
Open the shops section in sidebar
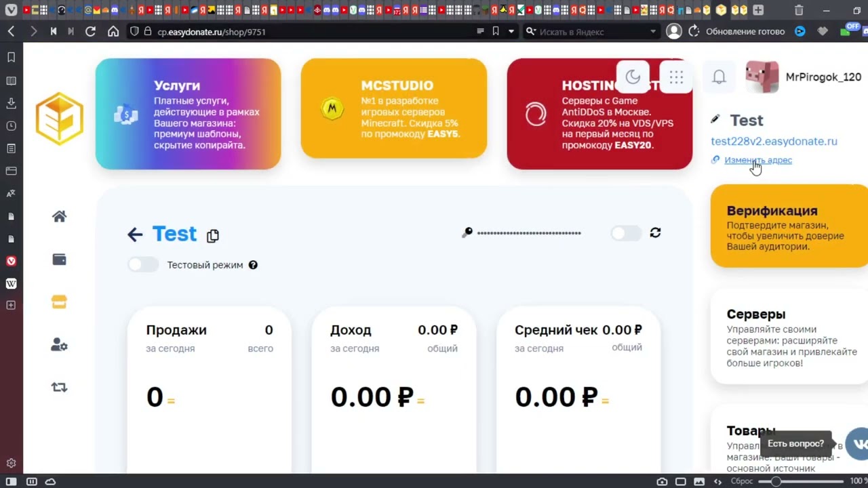point(59,302)
